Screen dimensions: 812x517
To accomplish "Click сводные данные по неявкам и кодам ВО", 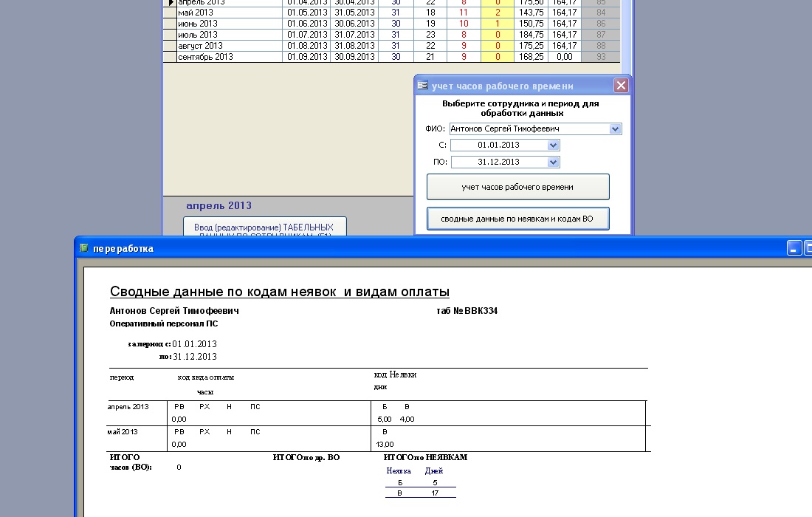I will coord(518,219).
